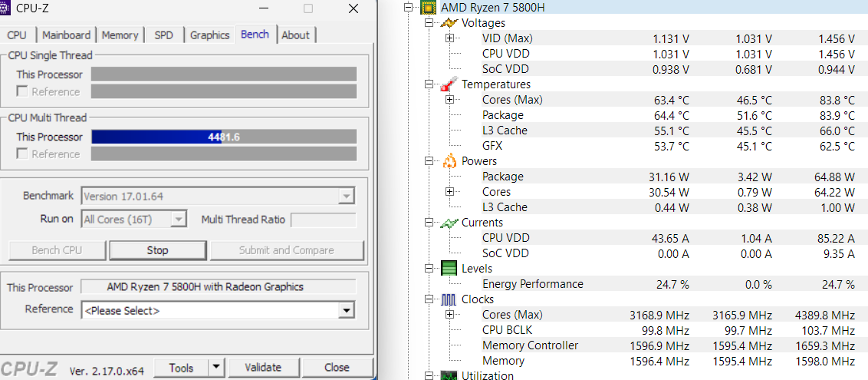Click the Clocks square wave icon
The height and width of the screenshot is (380, 868).
449,299
